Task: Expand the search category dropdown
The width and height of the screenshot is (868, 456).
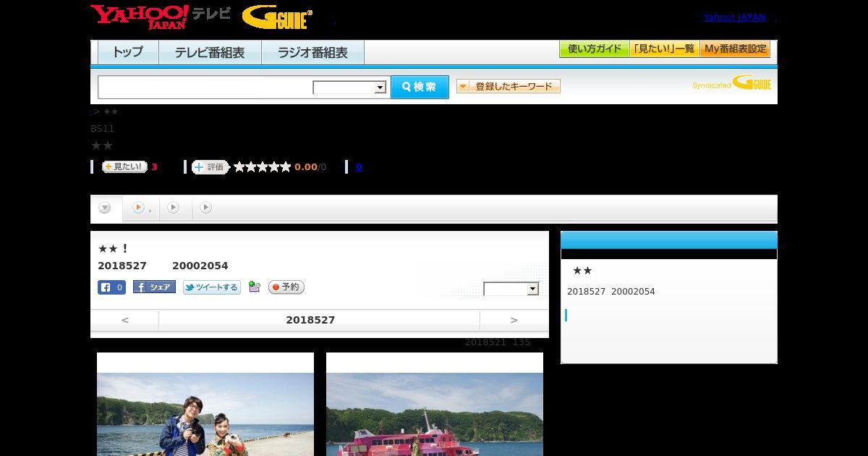Action: 349,88
